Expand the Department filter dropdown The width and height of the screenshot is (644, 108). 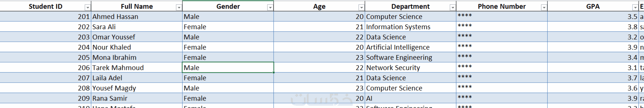point(453,8)
